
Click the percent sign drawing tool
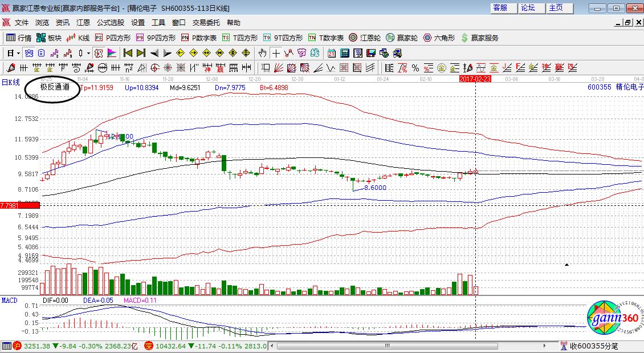pos(415,68)
